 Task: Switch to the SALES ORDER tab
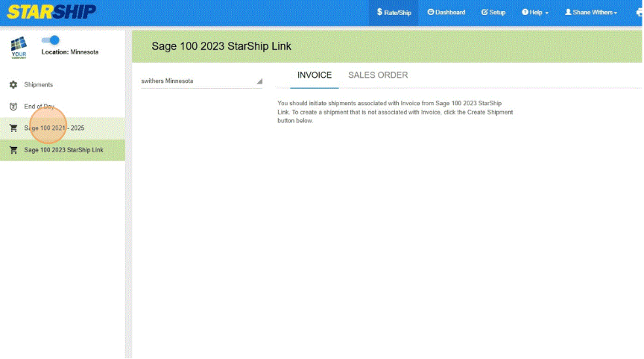point(378,75)
